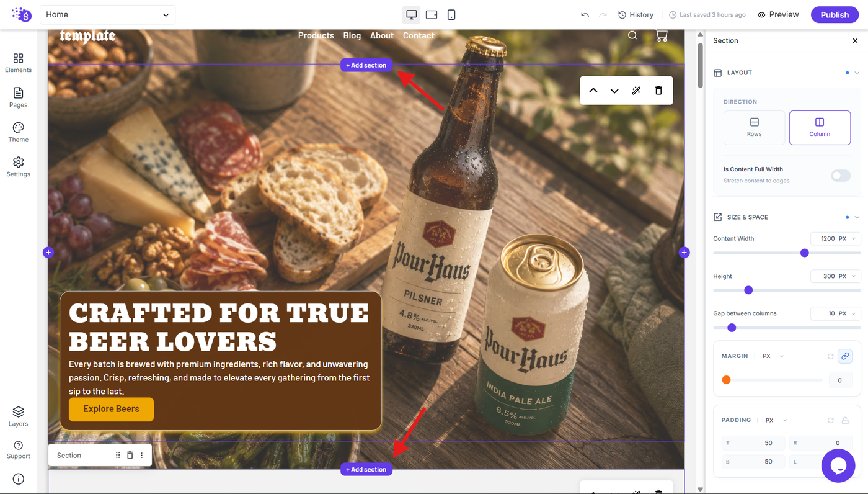Image resolution: width=868 pixels, height=494 pixels.
Task: Collapse the Layout section expander
Action: 857,73
